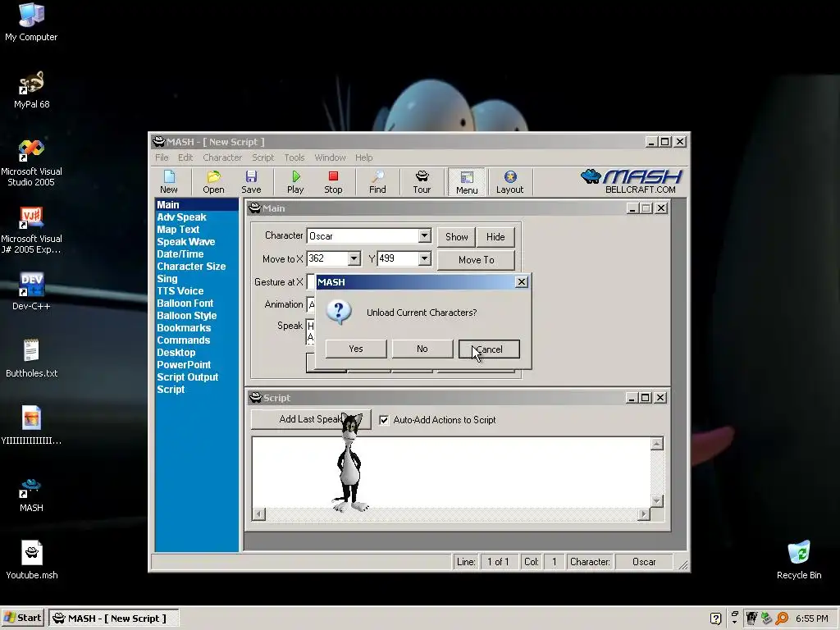
Task: Stop playback with the red Stop icon
Action: 333,181
